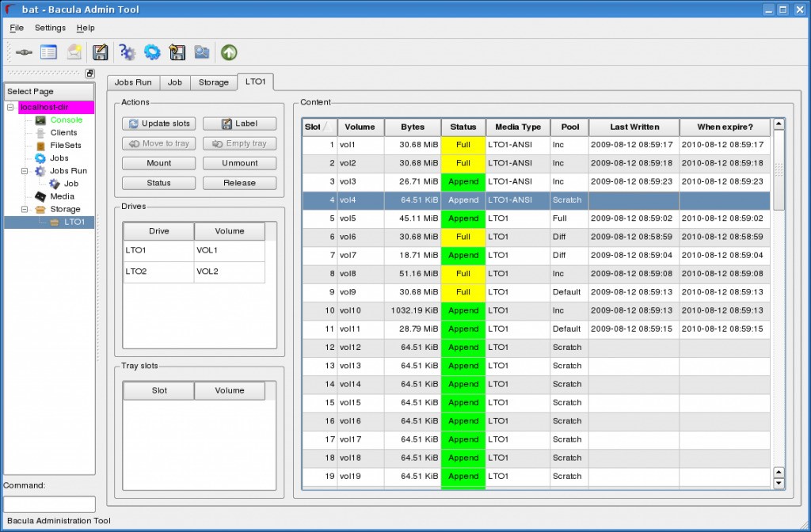Select Media in the page tree
The image size is (811, 532).
pyautogui.click(x=62, y=196)
